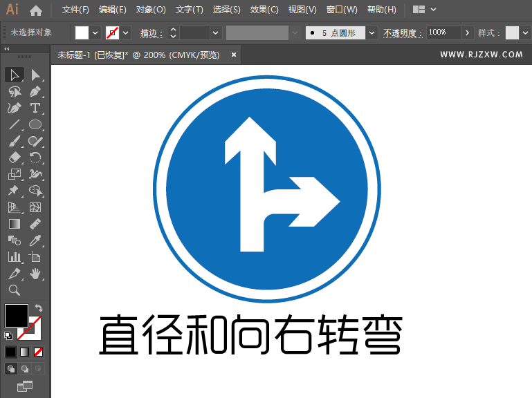
Task: Select the Paintbrush tool
Action: tap(15, 141)
